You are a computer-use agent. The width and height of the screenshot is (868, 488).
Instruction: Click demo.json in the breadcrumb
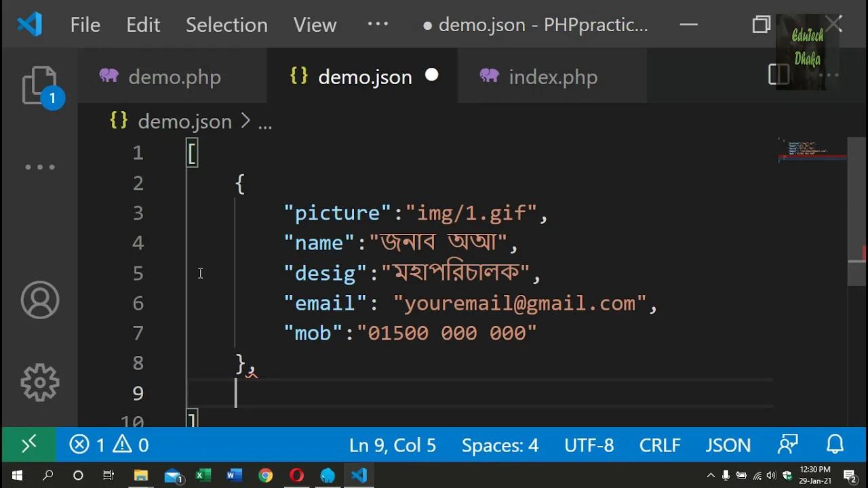pyautogui.click(x=184, y=122)
